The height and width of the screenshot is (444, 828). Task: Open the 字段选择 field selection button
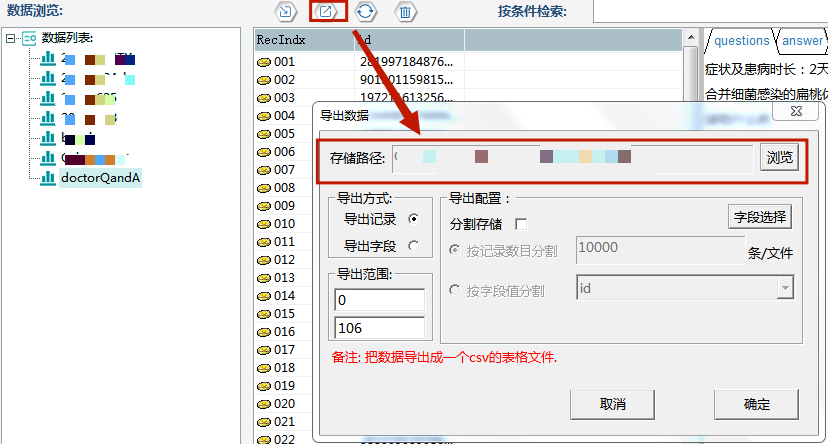point(760,217)
